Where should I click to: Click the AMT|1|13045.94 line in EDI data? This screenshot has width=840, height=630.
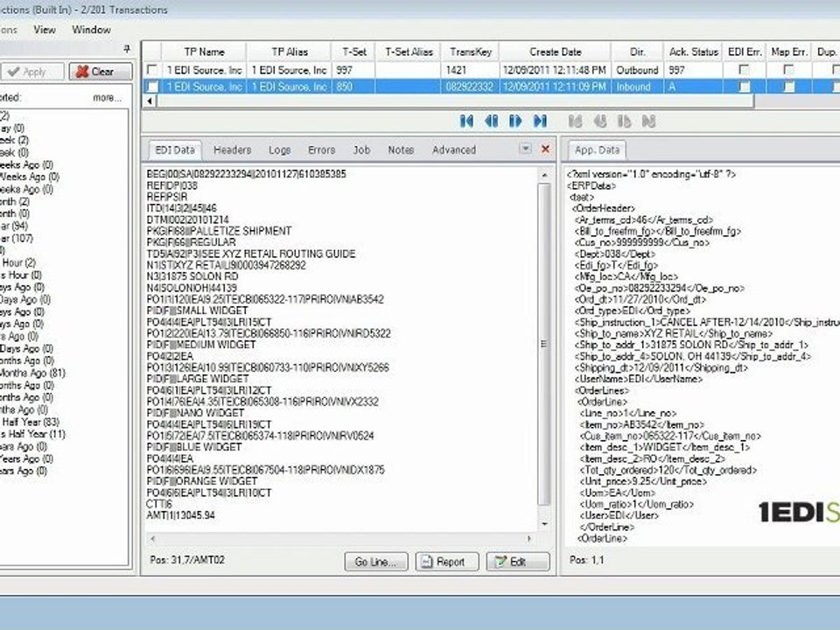coord(180,515)
